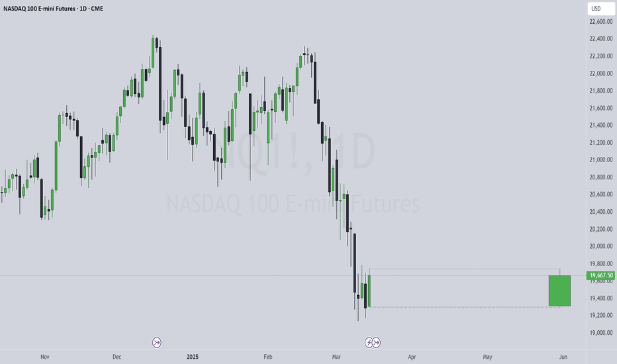
Task: Select the last green candle in March
Action: (369, 291)
